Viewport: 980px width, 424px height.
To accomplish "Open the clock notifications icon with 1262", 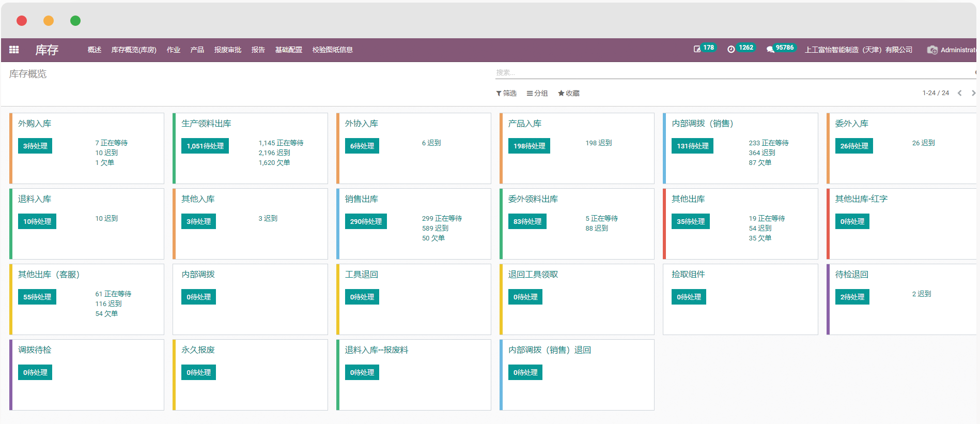I will pyautogui.click(x=731, y=49).
